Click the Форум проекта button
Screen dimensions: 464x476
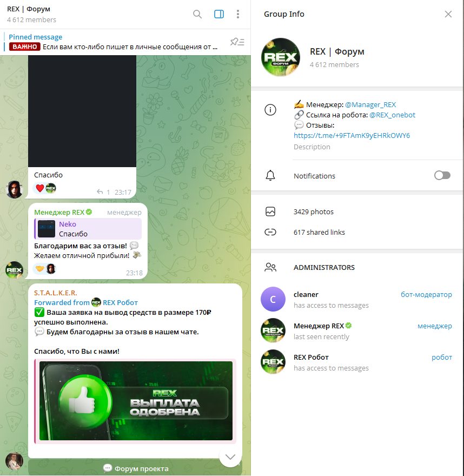tap(135, 468)
